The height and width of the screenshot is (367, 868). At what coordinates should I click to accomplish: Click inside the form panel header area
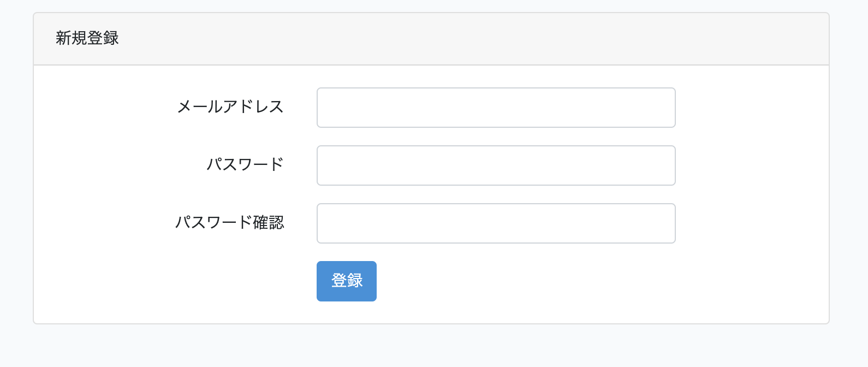[x=382, y=38]
